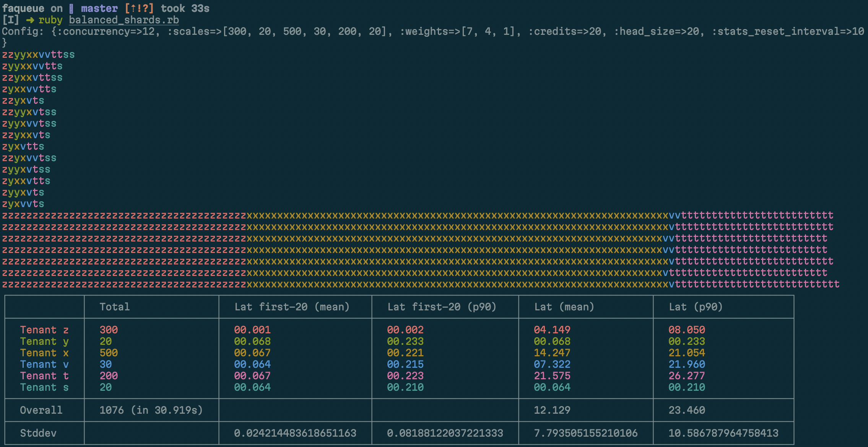Click the git status indicator [⇡!?]
868x447 pixels.
click(x=139, y=8)
